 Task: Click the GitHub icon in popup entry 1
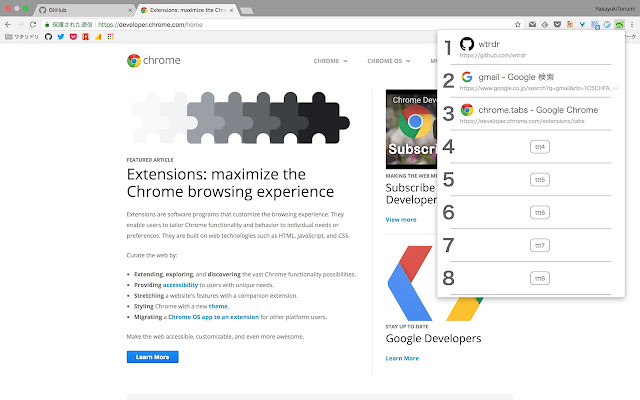tap(467, 44)
